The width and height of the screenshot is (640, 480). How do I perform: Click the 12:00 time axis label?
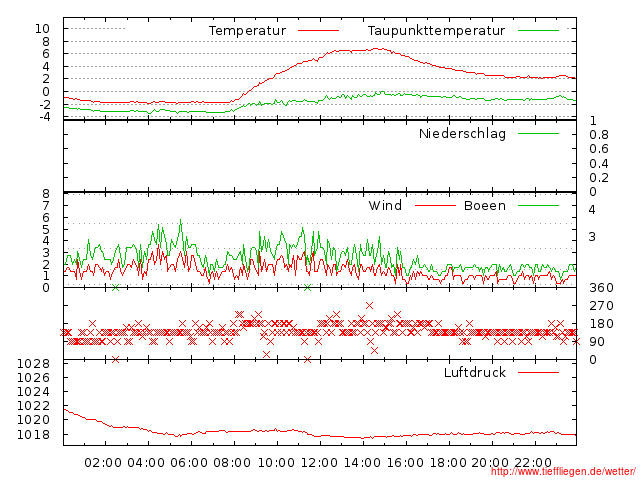click(319, 463)
